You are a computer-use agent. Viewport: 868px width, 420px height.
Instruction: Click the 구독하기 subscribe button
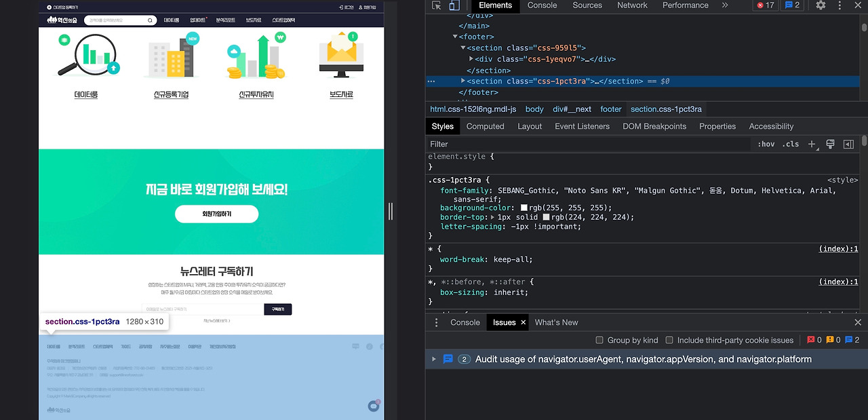click(277, 309)
